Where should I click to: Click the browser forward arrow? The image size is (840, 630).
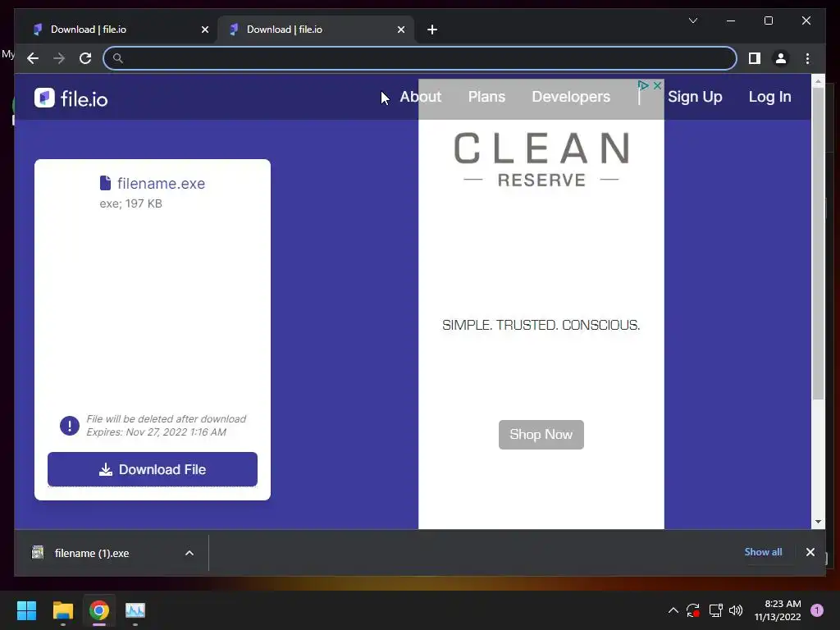click(x=59, y=58)
